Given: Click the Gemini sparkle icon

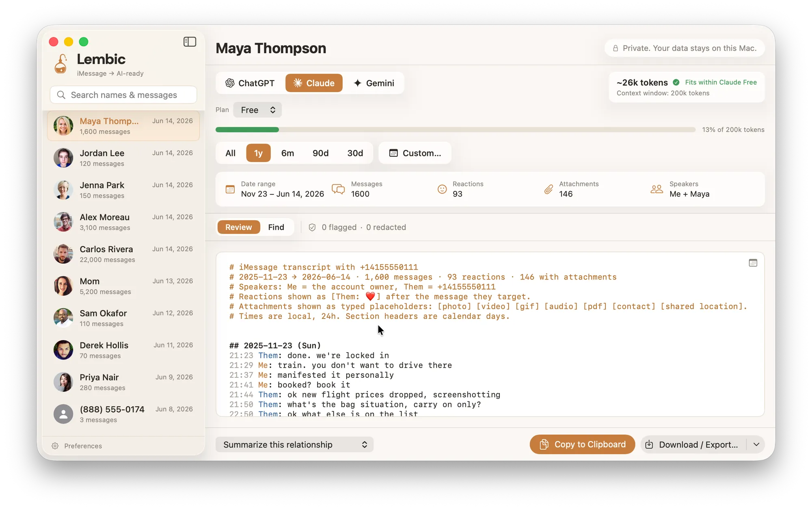Looking at the screenshot, I should (358, 83).
